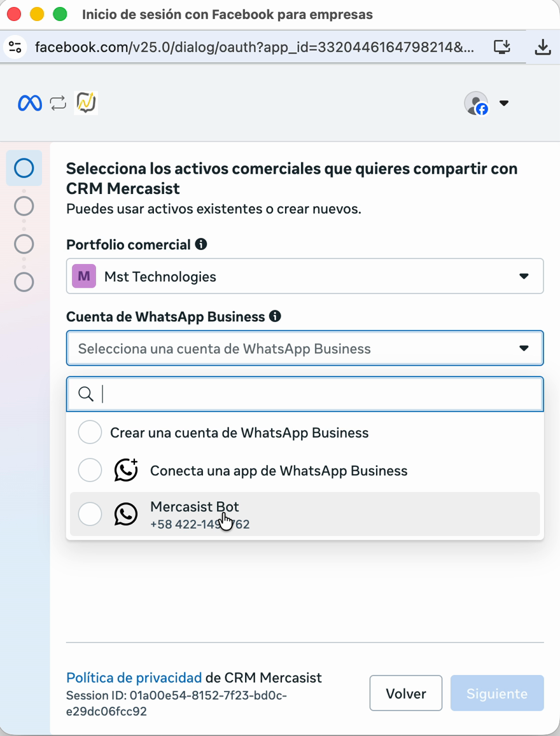Show info for Cuenta de WhatsApp Business
This screenshot has height=736, width=560.
[x=275, y=316]
